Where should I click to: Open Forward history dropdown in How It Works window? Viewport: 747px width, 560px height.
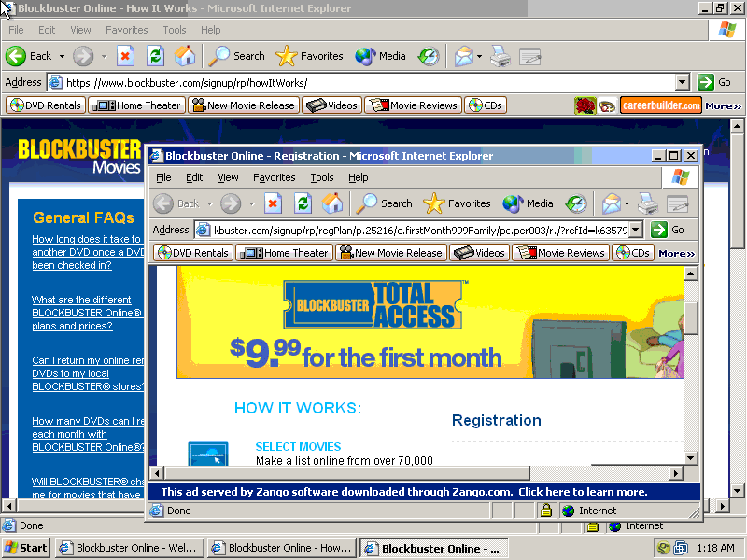point(104,56)
